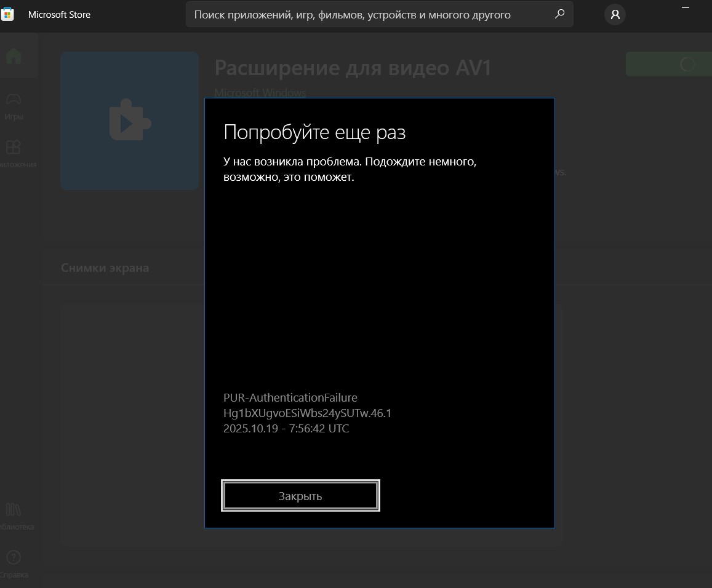Image resolution: width=712 pixels, height=588 pixels.
Task: Click the error ID Hg1bXUgvoESiWbs24ySUTw.46.1
Action: pyautogui.click(x=308, y=413)
